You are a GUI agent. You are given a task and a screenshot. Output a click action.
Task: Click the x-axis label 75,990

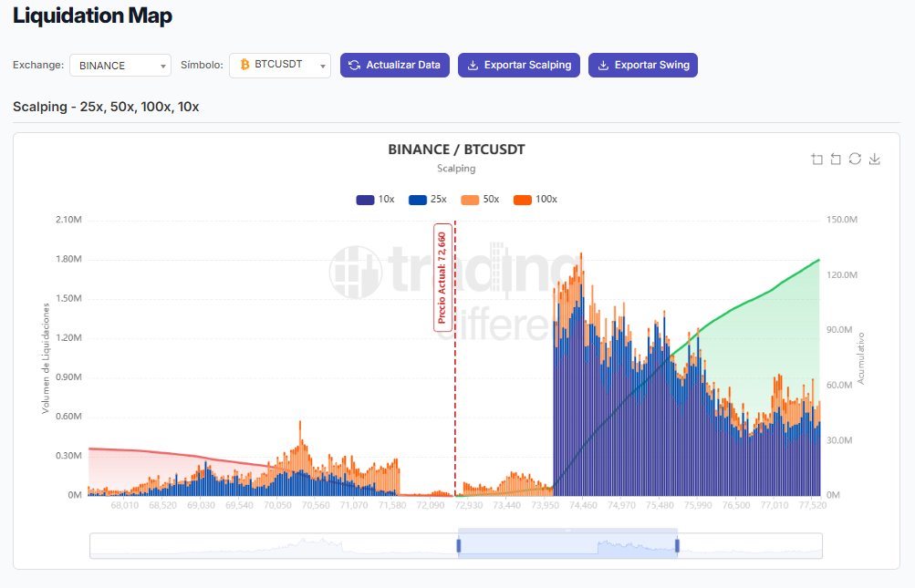[698, 505]
